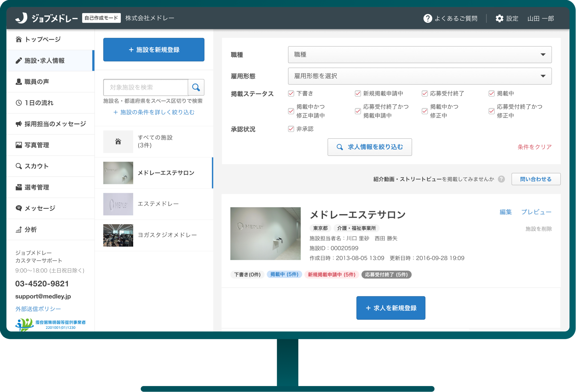Screen dimensions: 576x392
Task: Click 自己作成モード badge
Action: coord(101,18)
